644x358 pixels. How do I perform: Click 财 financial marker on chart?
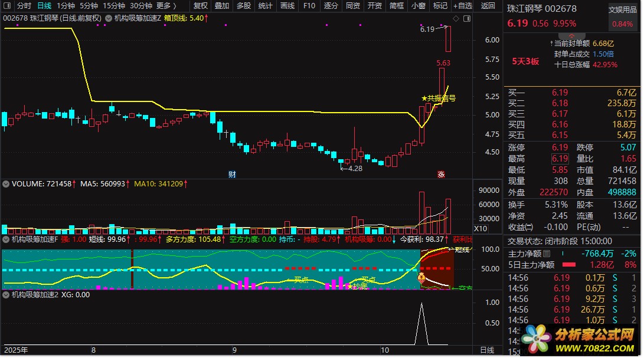[232, 174]
